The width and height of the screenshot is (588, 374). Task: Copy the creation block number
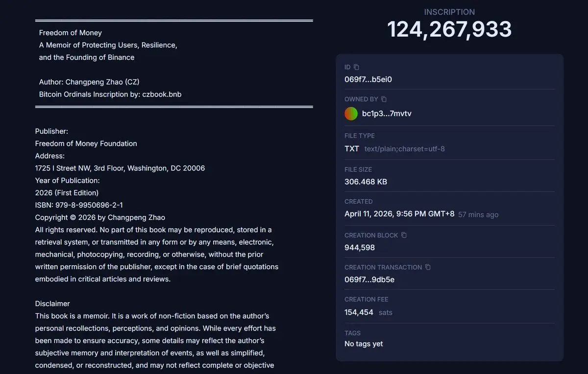pyautogui.click(x=404, y=235)
